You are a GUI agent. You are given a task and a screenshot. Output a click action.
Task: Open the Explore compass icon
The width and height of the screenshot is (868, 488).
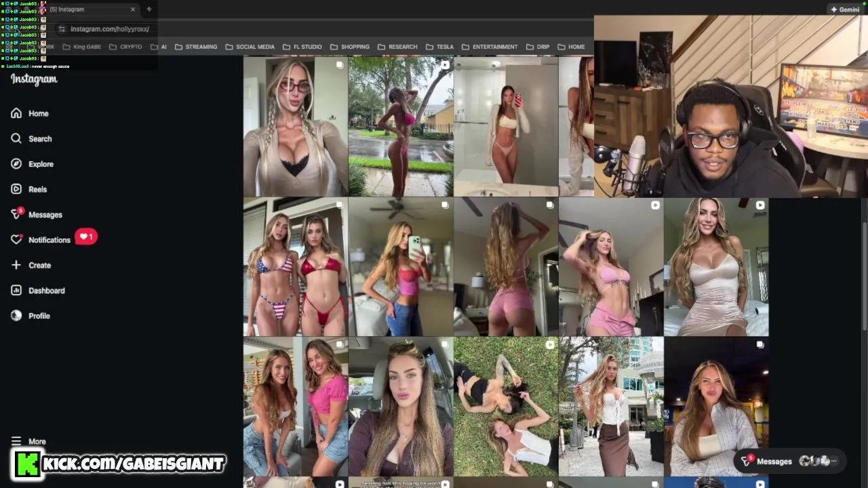click(16, 164)
